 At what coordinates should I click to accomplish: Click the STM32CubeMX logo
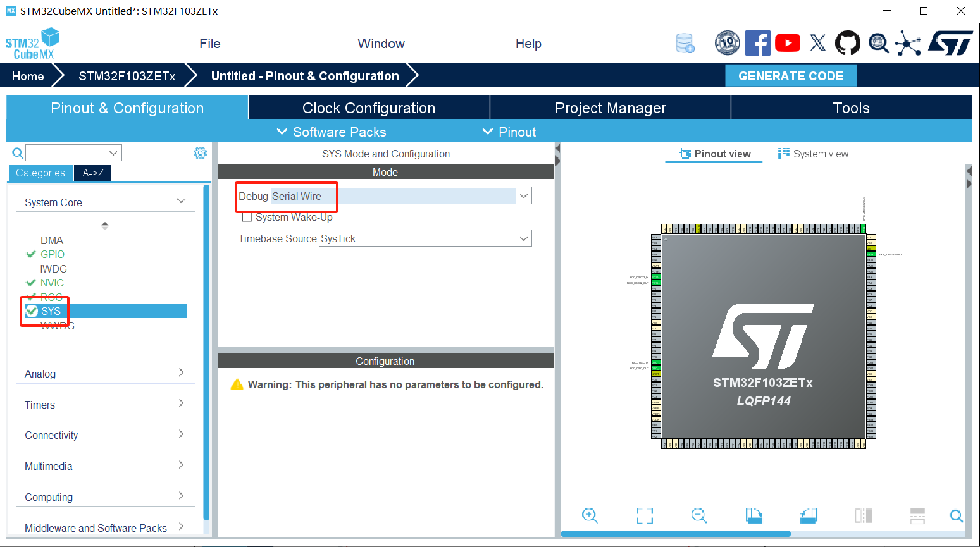[32, 44]
